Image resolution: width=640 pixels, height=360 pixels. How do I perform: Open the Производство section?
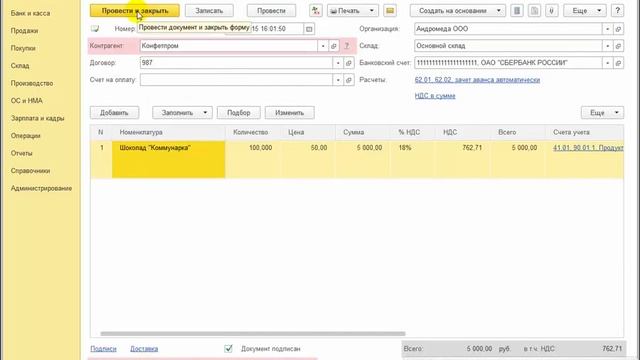(32, 83)
